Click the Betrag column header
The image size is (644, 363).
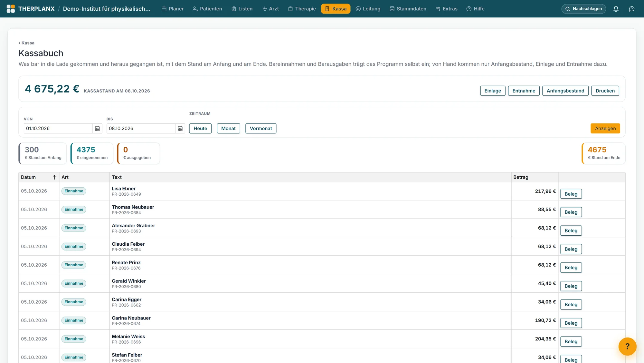(535, 177)
